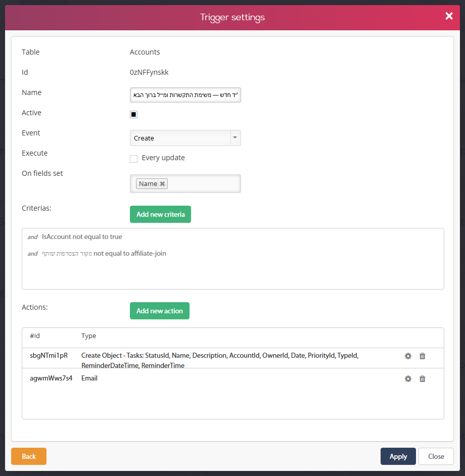Open the Event dropdown arrow

pyautogui.click(x=235, y=138)
